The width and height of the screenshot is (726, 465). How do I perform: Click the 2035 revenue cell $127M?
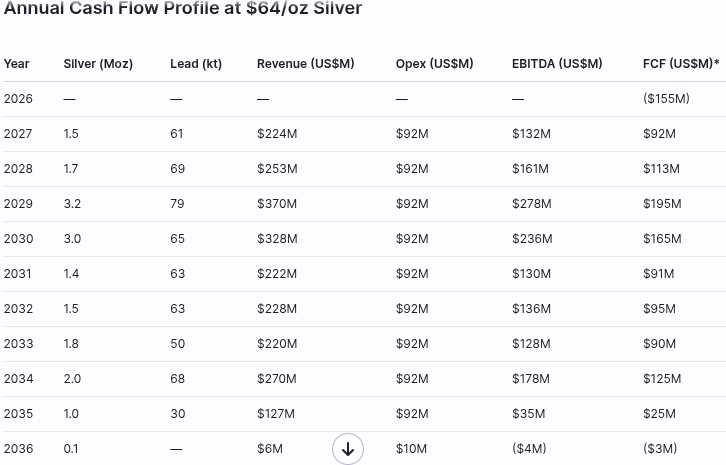pyautogui.click(x=276, y=414)
